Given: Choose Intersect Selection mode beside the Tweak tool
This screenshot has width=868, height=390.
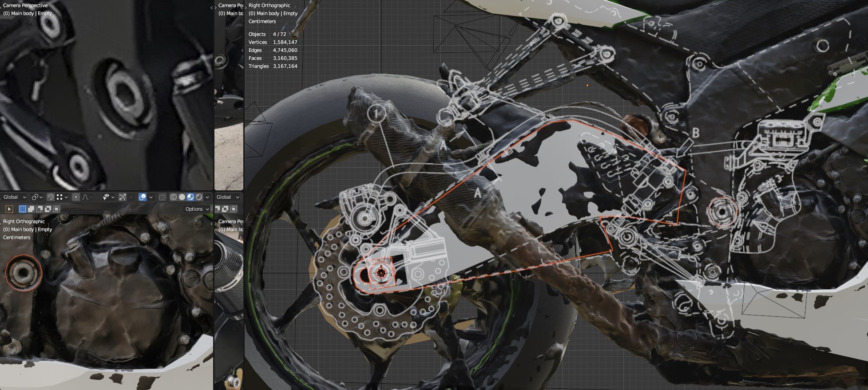Looking at the screenshot, I should (x=56, y=209).
